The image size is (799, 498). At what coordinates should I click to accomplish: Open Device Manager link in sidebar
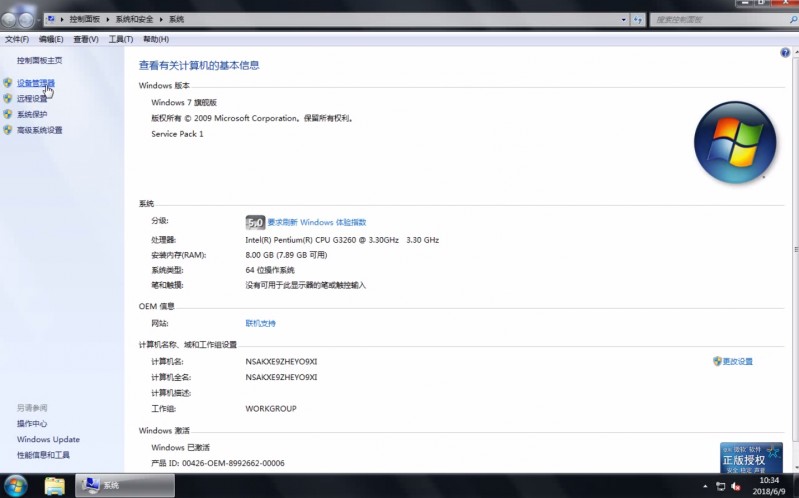36,83
